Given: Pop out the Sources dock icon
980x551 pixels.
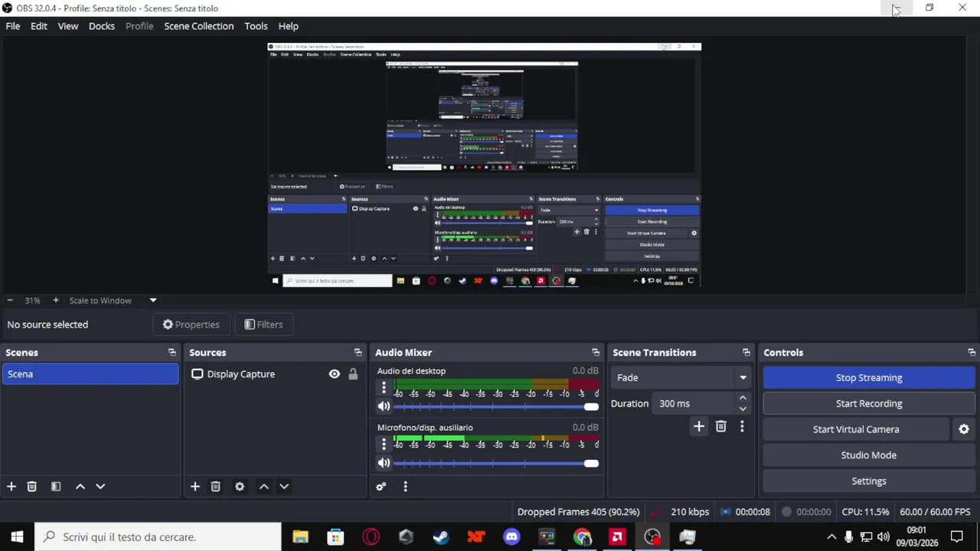Looking at the screenshot, I should (358, 352).
